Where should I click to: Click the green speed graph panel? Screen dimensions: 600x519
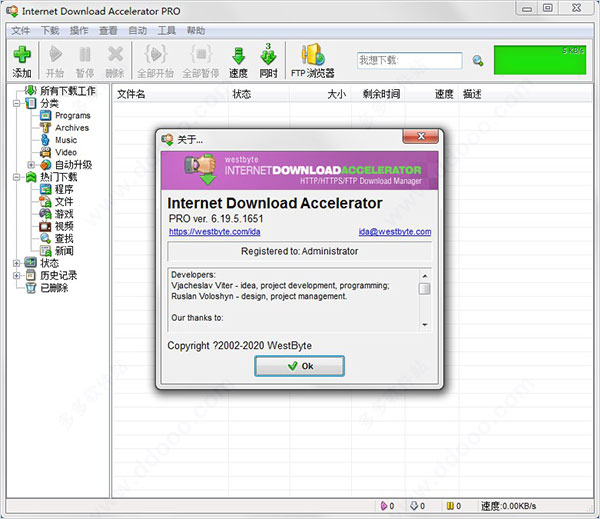(x=540, y=60)
